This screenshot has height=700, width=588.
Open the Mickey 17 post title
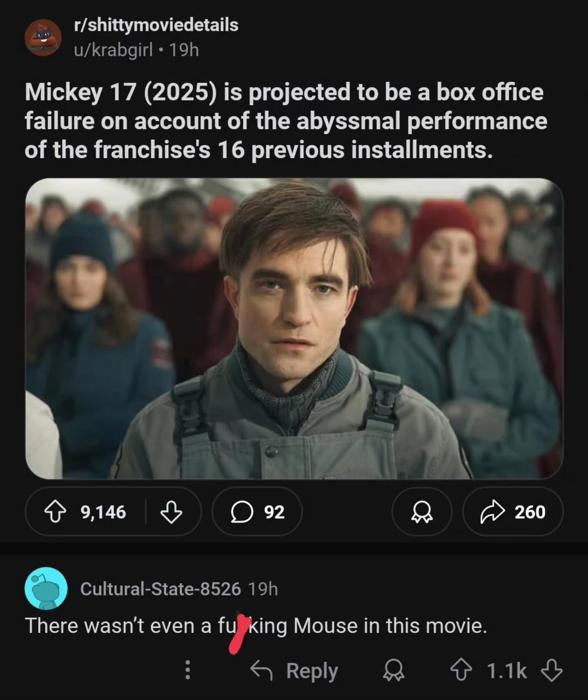[x=286, y=121]
